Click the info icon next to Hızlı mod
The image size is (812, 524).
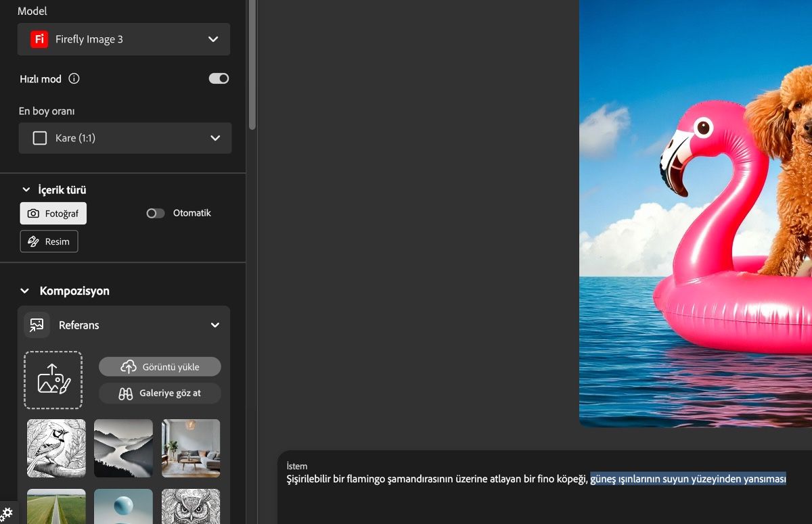[x=74, y=78]
